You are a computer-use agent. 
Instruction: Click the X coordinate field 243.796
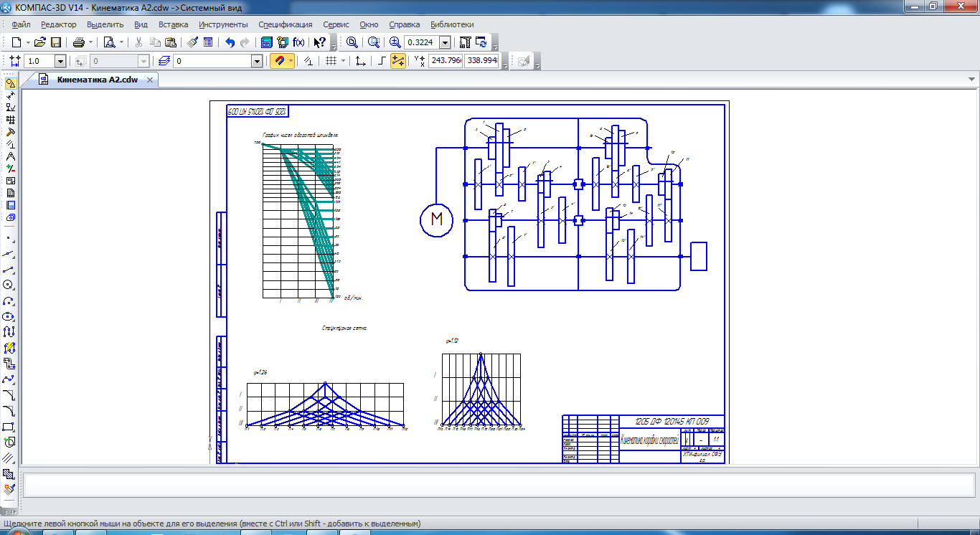(446, 62)
